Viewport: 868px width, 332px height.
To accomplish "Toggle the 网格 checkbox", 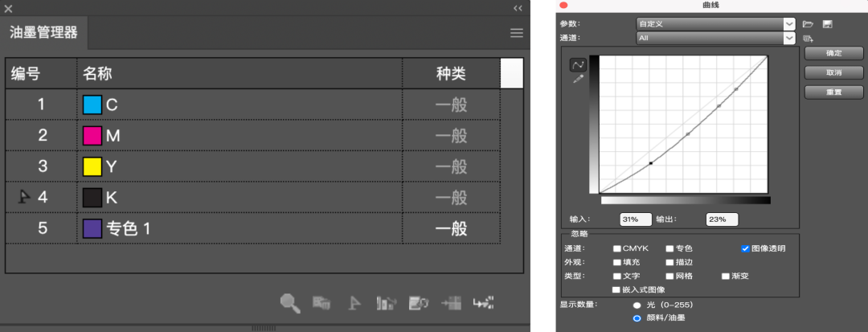I will pos(669,276).
